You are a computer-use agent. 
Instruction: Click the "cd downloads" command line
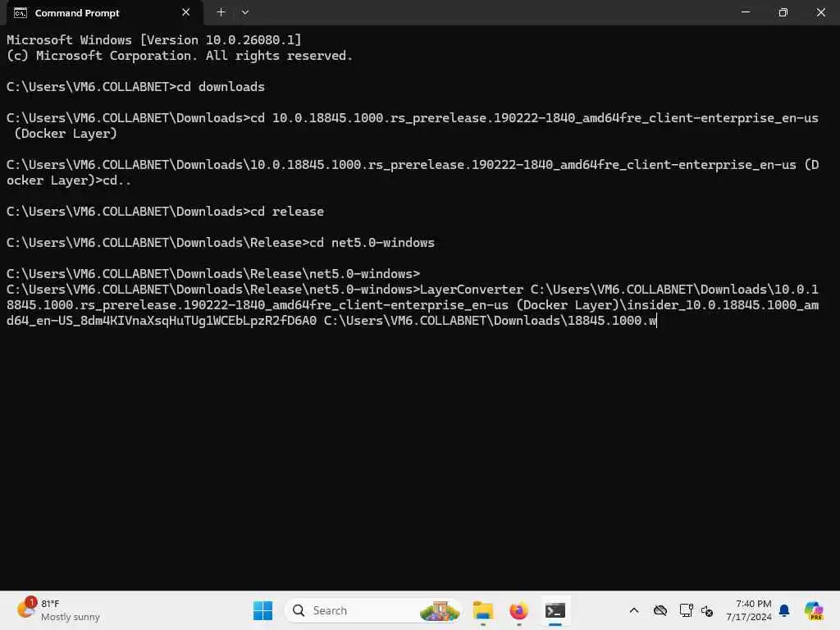click(x=135, y=87)
